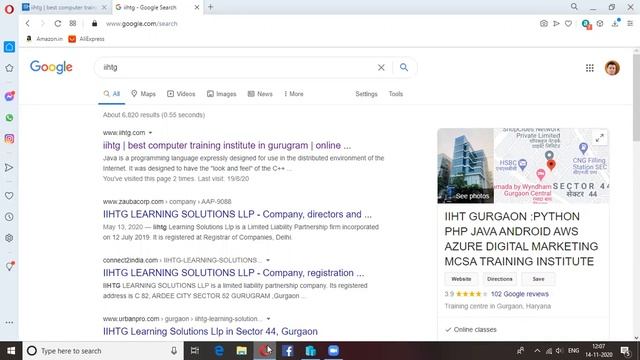Open the More search filters menu
The image size is (640, 360).
(x=294, y=94)
